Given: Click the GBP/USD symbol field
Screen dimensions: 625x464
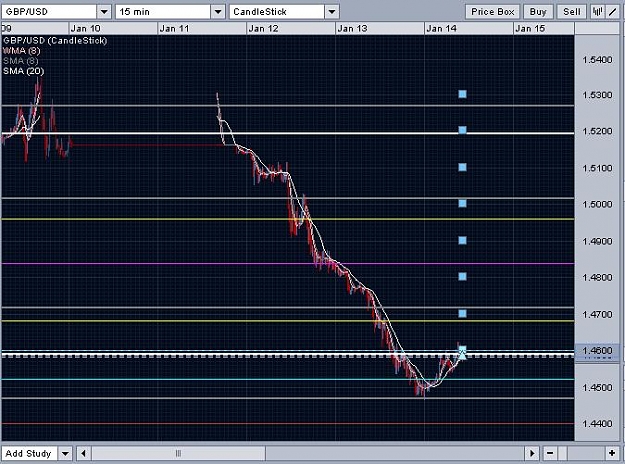Looking at the screenshot, I should (x=49, y=12).
